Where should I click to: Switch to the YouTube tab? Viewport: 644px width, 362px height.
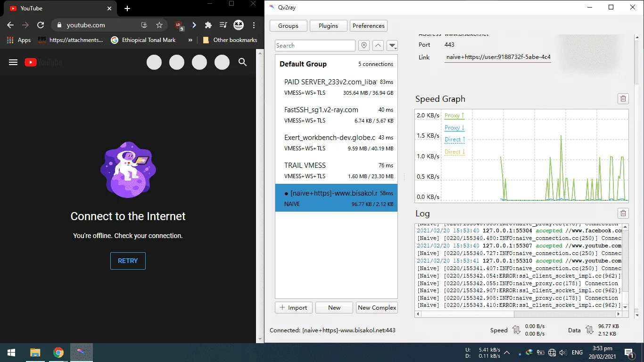[x=60, y=8]
